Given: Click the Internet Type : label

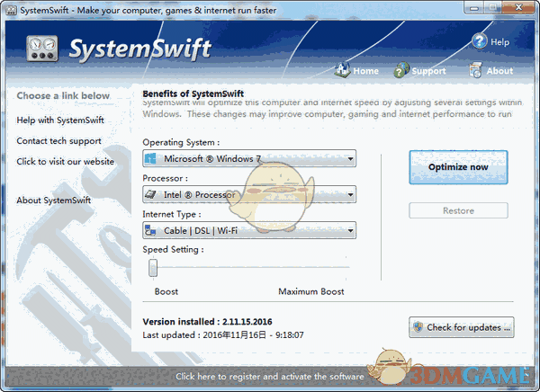Looking at the screenshot, I should [172, 214].
